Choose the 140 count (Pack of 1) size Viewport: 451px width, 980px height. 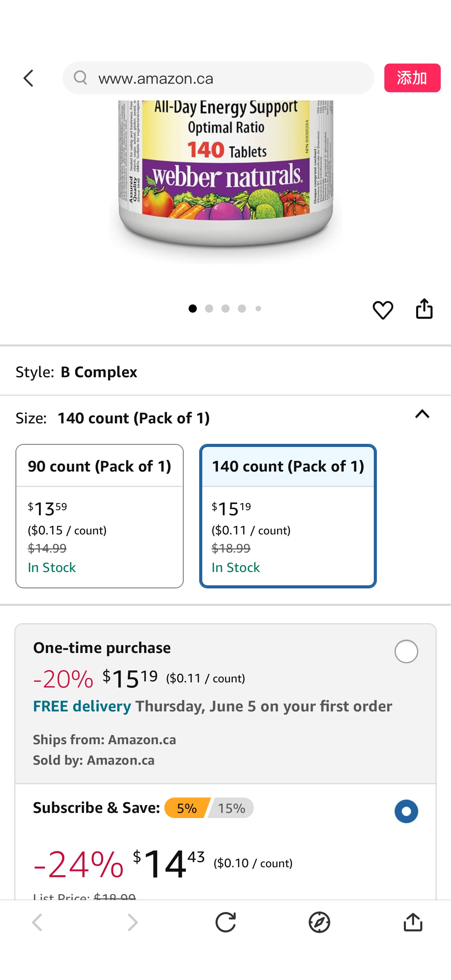tap(288, 516)
